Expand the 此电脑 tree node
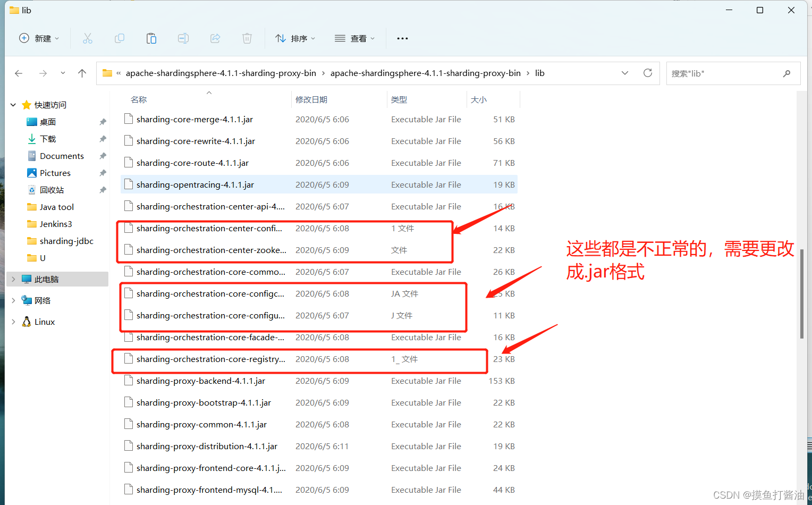812x505 pixels. coord(13,279)
